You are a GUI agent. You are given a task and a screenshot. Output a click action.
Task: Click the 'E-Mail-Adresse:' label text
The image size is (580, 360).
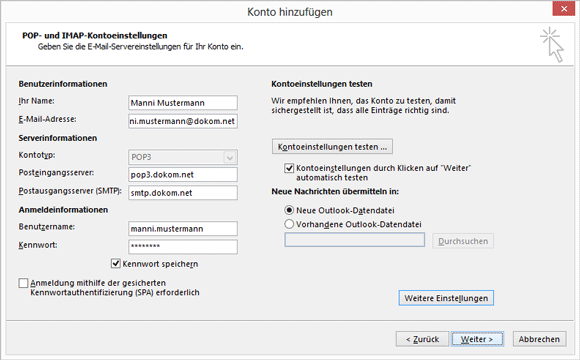(x=47, y=119)
